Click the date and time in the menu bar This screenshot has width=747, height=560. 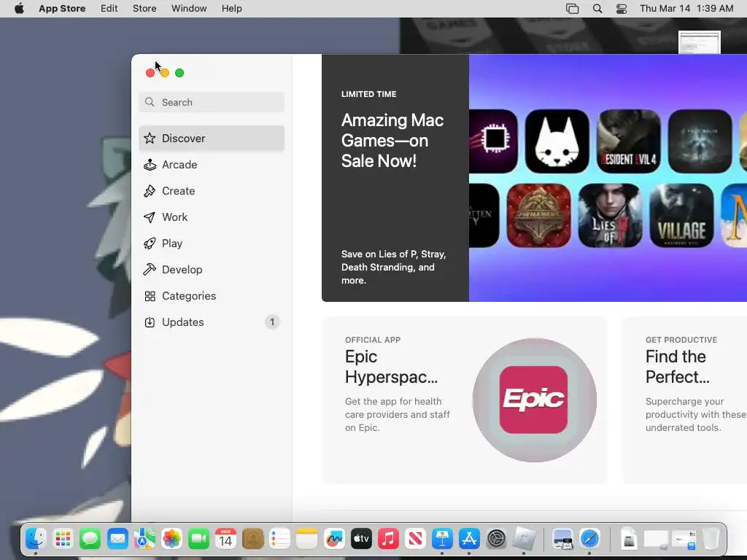tap(686, 9)
